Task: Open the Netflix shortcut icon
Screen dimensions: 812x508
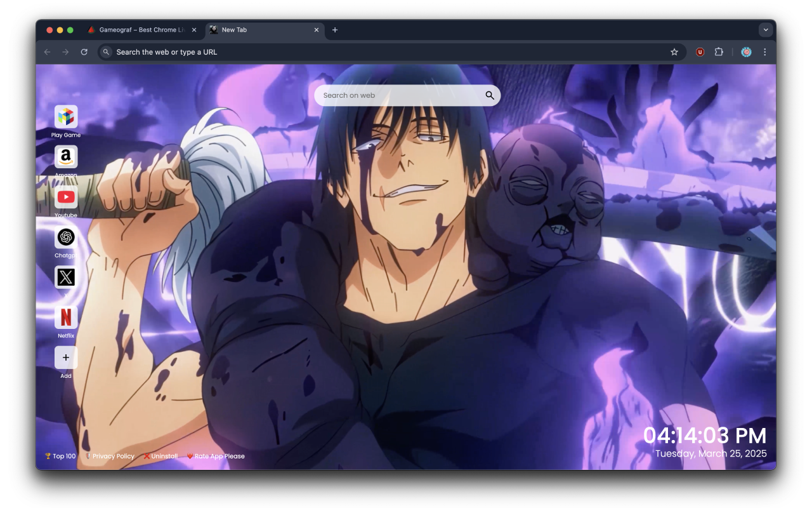Action: click(x=66, y=317)
